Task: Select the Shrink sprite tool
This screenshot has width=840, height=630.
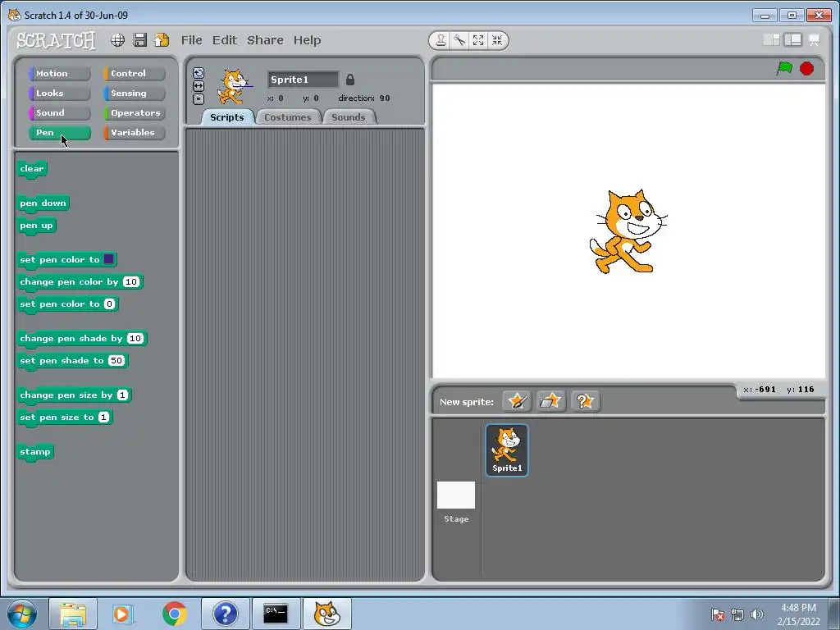Action: [497, 40]
